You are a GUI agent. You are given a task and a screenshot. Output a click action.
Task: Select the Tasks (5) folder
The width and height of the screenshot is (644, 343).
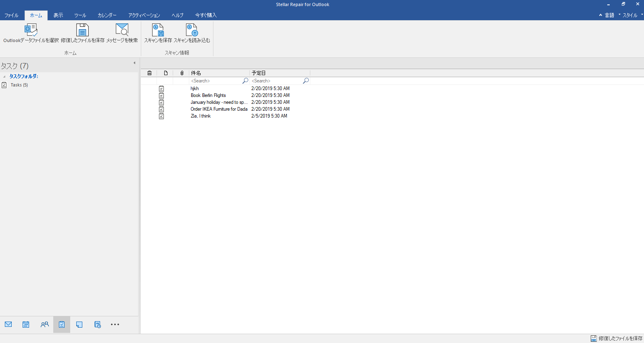(19, 85)
